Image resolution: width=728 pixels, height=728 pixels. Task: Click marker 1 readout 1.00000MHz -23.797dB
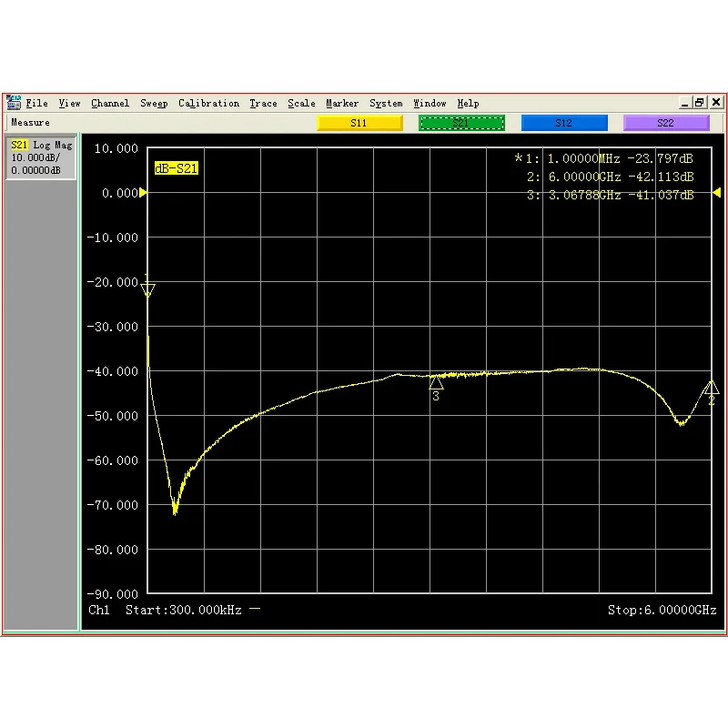604,158
